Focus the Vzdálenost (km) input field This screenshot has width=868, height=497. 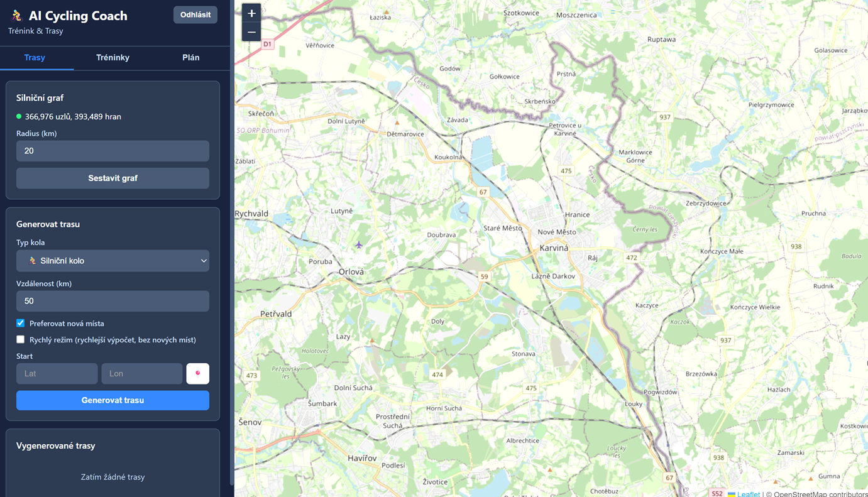[113, 301]
